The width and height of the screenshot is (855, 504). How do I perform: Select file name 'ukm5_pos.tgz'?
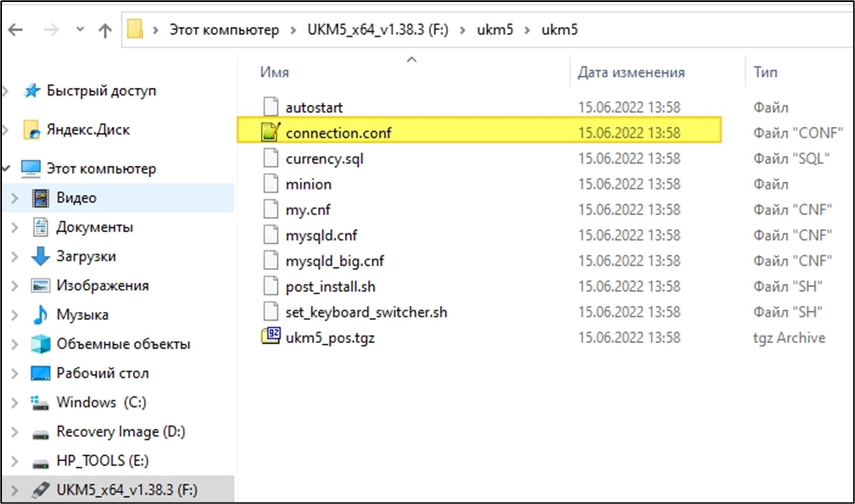coord(330,338)
